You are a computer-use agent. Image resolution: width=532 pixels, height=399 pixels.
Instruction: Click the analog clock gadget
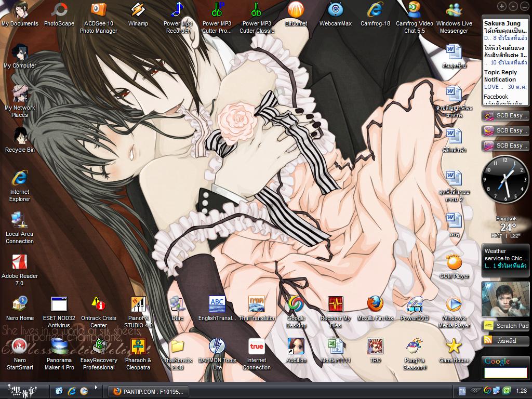tap(505, 179)
